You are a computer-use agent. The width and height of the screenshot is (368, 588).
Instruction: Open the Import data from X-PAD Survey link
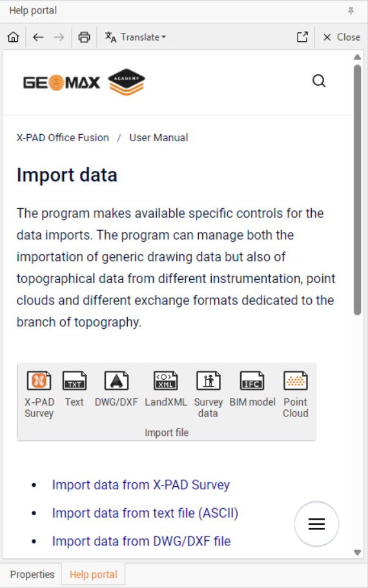141,485
